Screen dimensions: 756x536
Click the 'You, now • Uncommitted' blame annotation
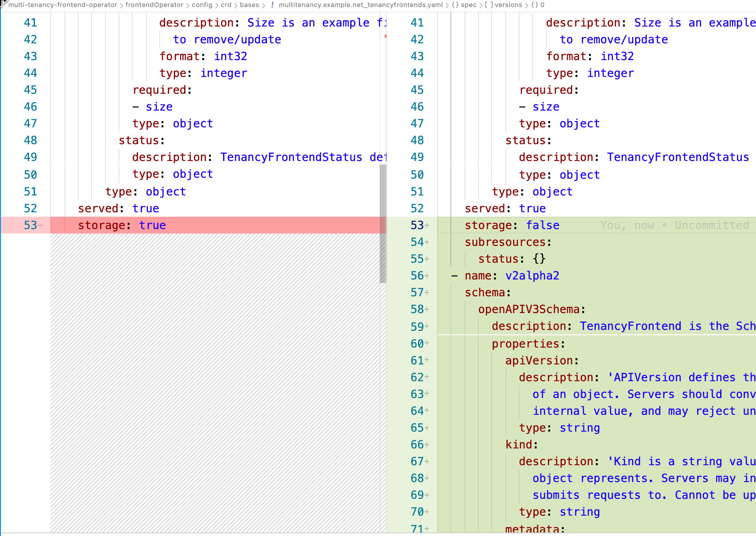(x=675, y=225)
